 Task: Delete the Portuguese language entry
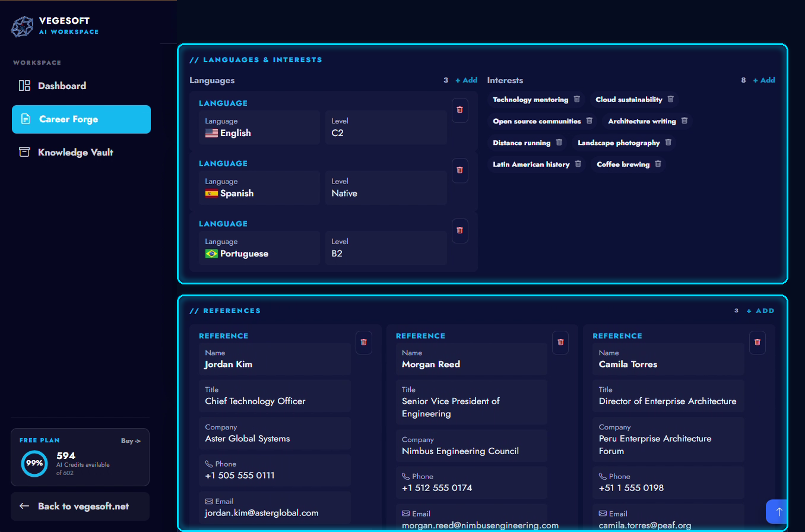click(459, 230)
